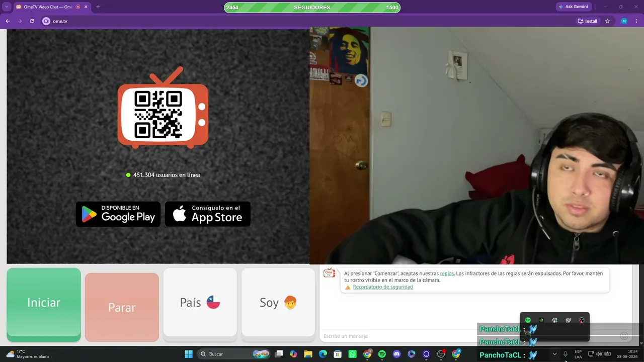The image size is (644, 362).
Task: Open the Ask Gemini panel
Action: click(x=573, y=7)
